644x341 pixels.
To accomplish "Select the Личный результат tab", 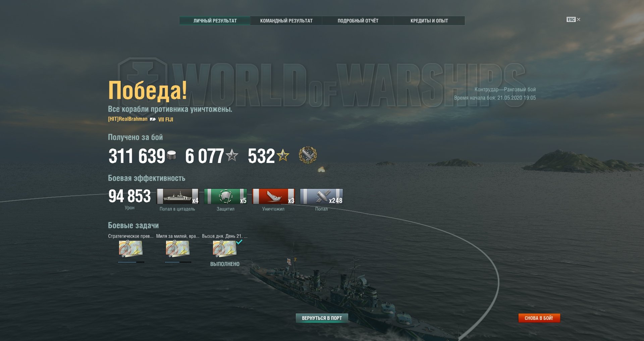I will tap(215, 21).
